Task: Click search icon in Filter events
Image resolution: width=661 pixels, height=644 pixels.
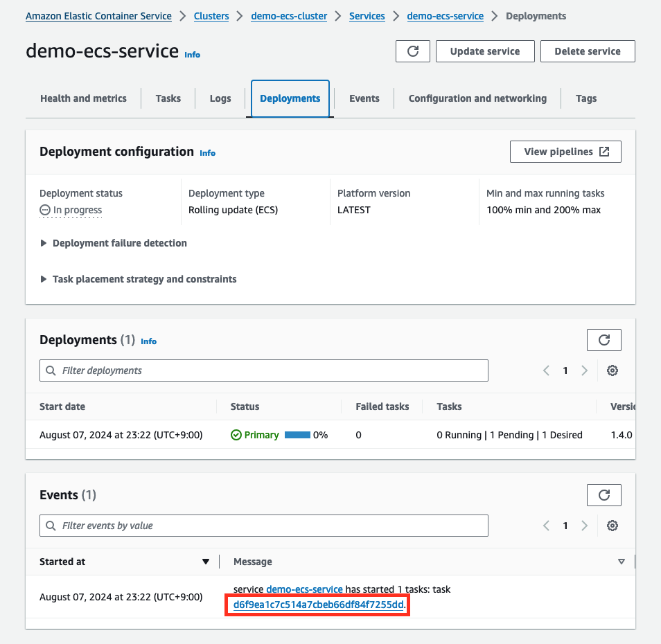Action: pyautogui.click(x=51, y=526)
